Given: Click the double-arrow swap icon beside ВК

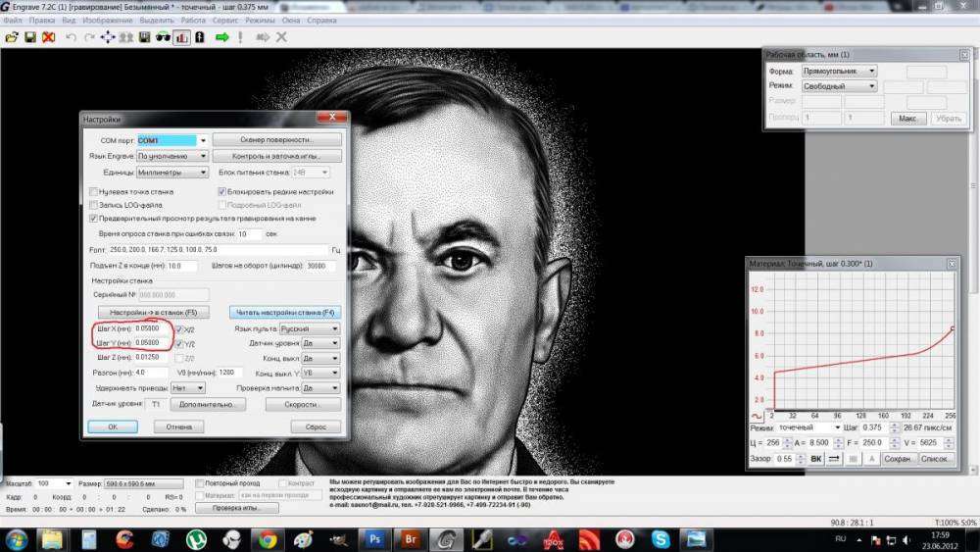Looking at the screenshot, I should (x=835, y=458).
